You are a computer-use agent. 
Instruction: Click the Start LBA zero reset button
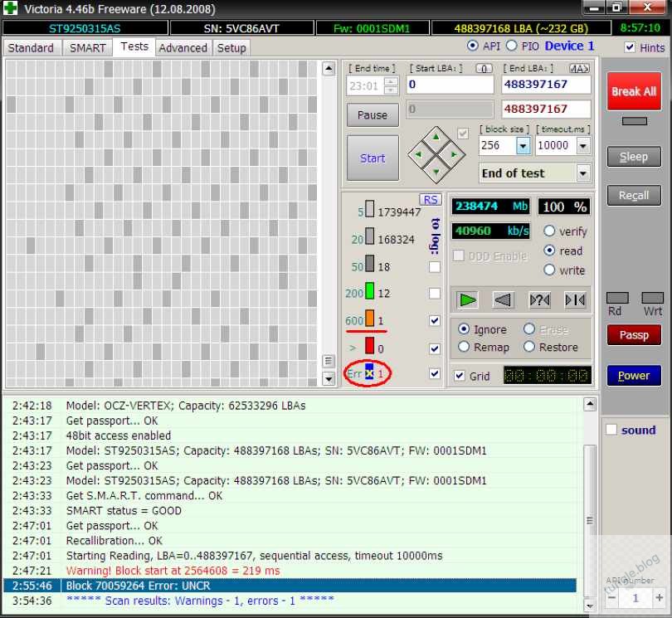tap(484, 69)
